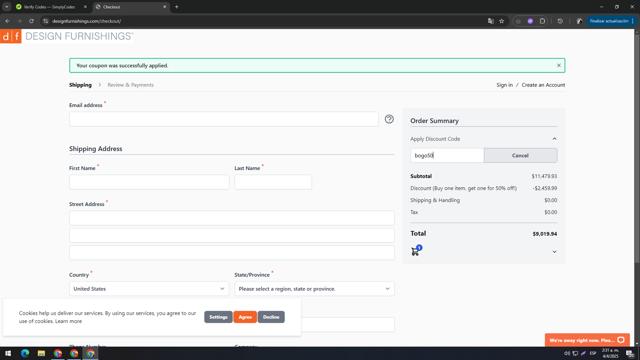Select the Checkout browser tab
The width and height of the screenshot is (640, 360).
click(x=131, y=7)
